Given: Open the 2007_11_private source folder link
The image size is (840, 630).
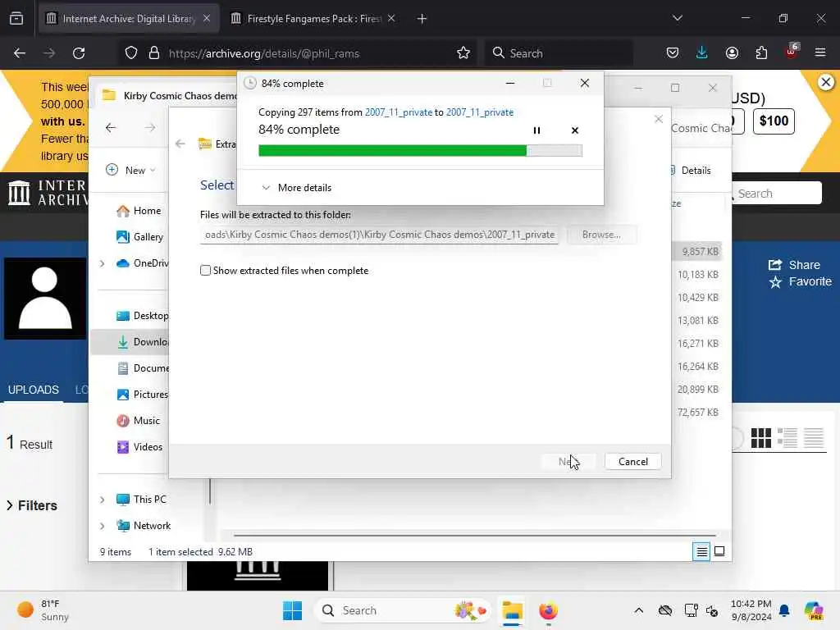Looking at the screenshot, I should 398,112.
